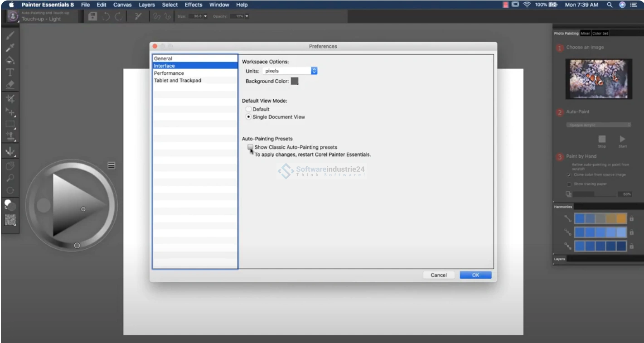Choose Single Document View radio button
Image resolution: width=644 pixels, height=343 pixels.
[248, 117]
